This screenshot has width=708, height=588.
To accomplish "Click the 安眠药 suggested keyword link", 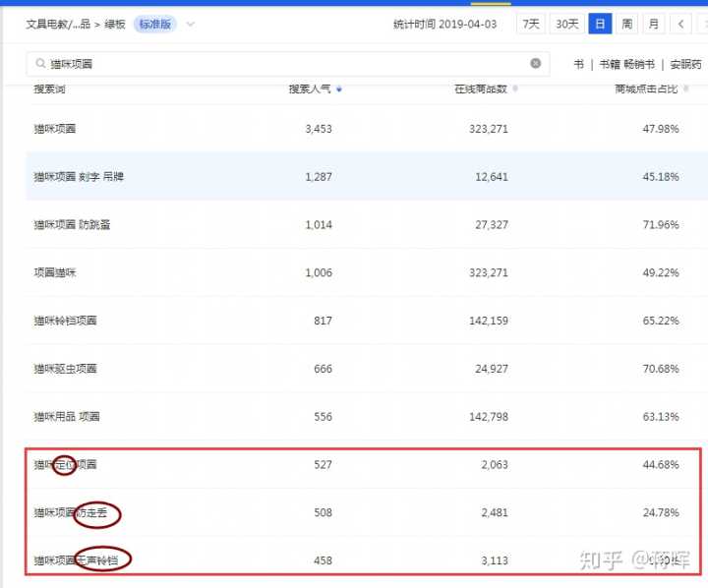I will tap(686, 64).
